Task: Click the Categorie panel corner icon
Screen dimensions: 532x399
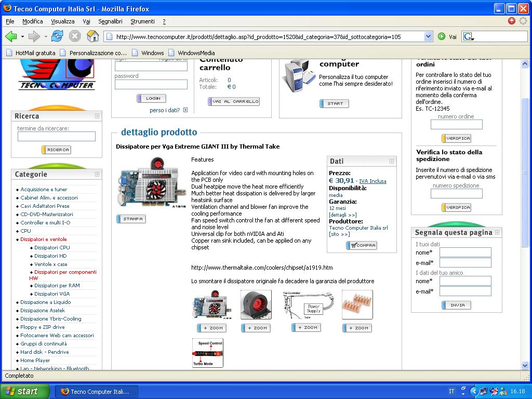Action: (97, 175)
